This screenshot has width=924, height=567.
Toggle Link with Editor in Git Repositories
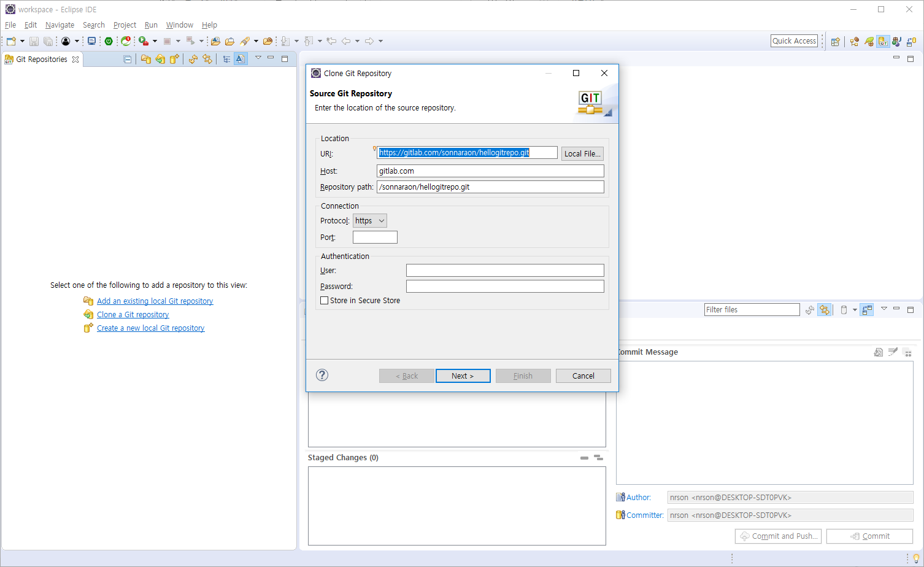[207, 59]
